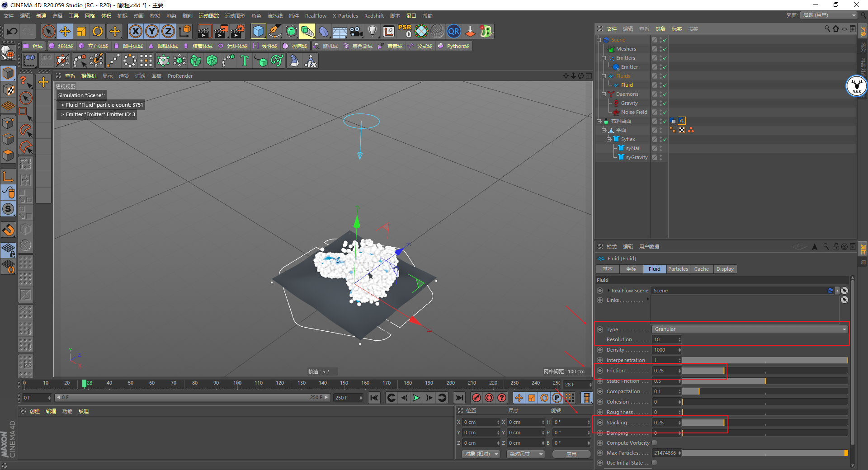Image resolution: width=868 pixels, height=470 pixels.
Task: Click the 应用 (Apply) button
Action: (x=571, y=454)
